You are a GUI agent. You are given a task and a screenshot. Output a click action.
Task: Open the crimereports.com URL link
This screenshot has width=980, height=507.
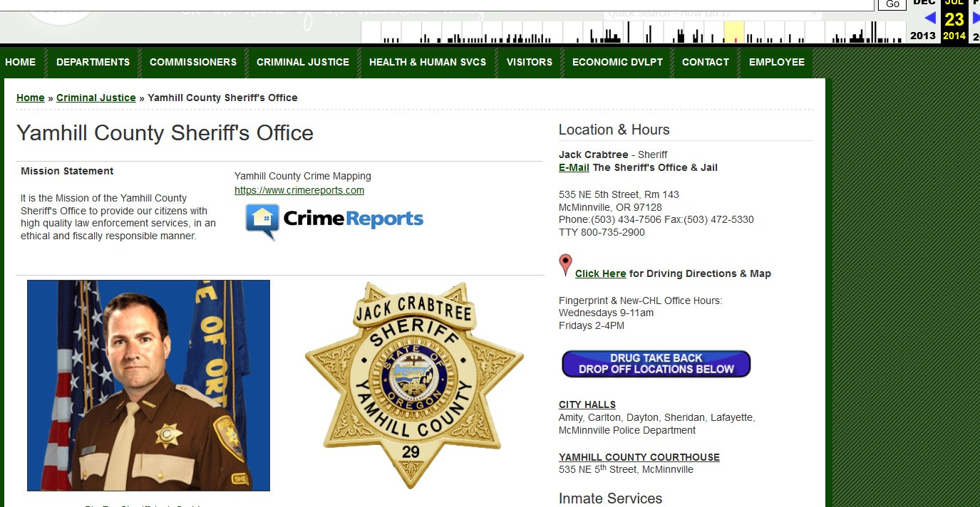click(x=299, y=190)
